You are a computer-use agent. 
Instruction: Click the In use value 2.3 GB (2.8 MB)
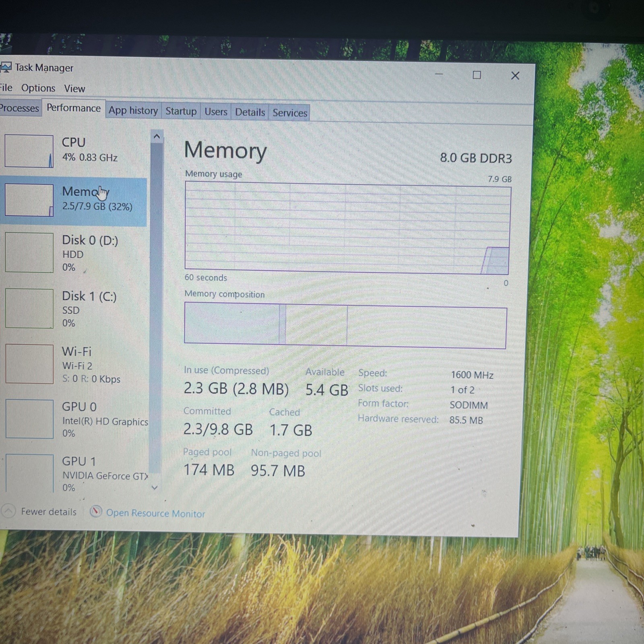point(236,389)
